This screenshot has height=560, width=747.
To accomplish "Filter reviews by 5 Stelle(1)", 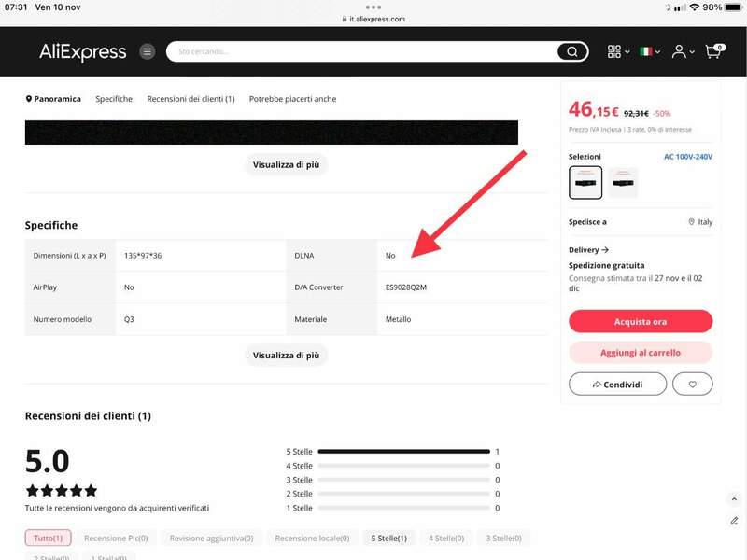I will point(388,539).
